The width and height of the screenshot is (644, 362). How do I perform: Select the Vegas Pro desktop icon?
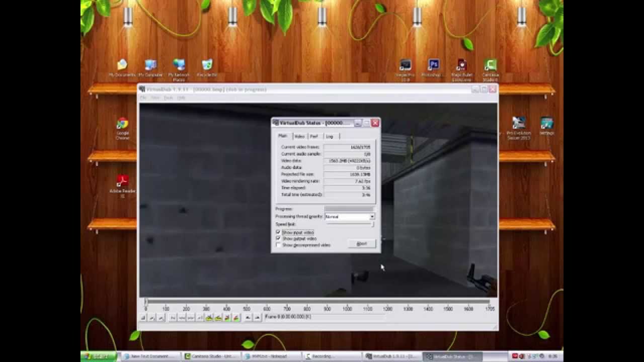coord(406,70)
